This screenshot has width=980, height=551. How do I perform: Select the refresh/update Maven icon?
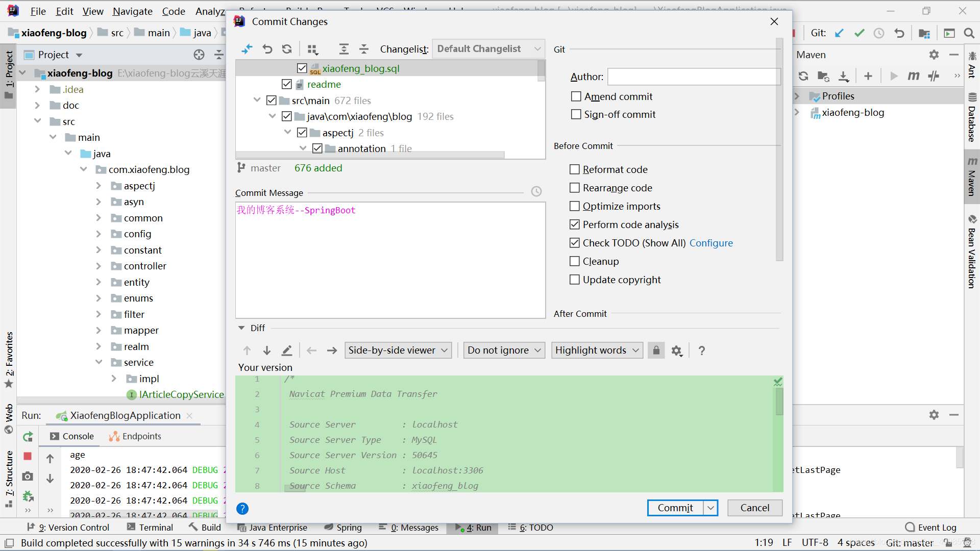point(802,76)
